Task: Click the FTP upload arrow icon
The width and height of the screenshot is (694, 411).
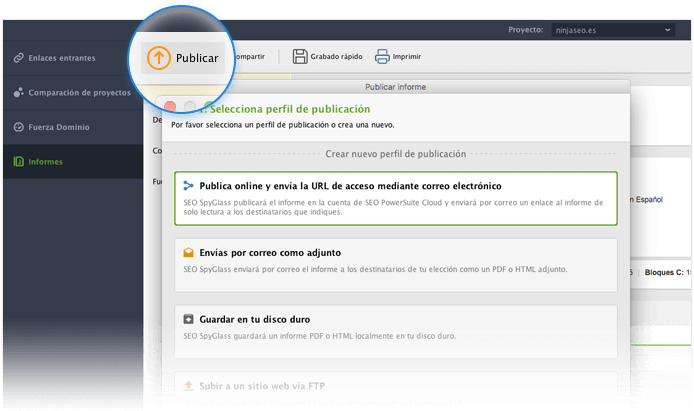Action: point(189,386)
